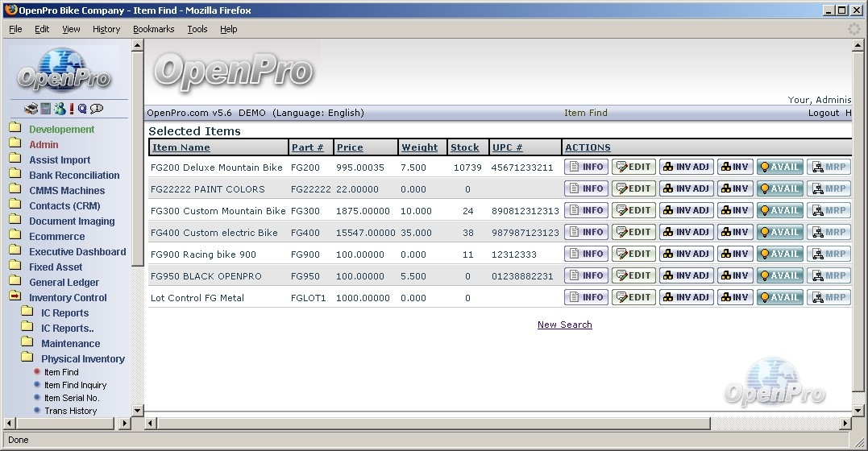Click the speech bubble info icon
This screenshot has width=868, height=451.
[x=97, y=109]
